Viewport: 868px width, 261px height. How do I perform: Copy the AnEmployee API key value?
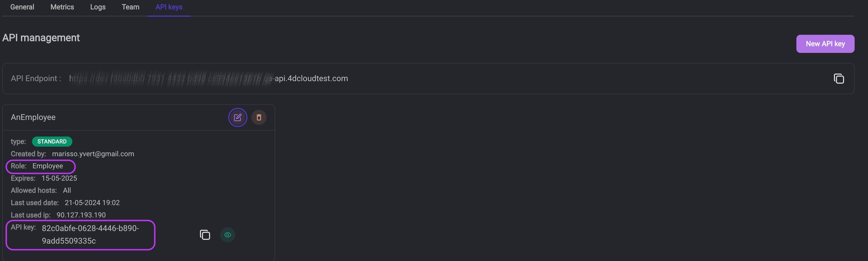click(205, 235)
